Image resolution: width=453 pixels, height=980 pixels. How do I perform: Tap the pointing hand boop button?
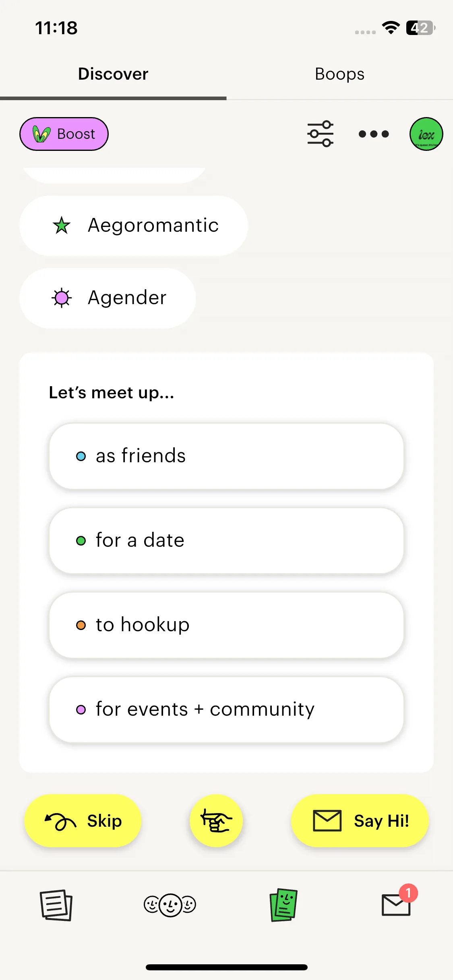click(216, 821)
